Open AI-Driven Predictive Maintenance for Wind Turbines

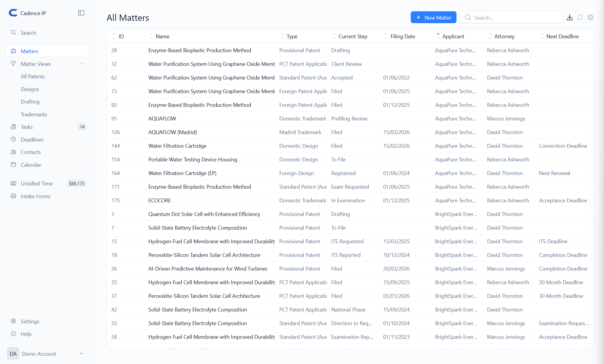click(350, 268)
